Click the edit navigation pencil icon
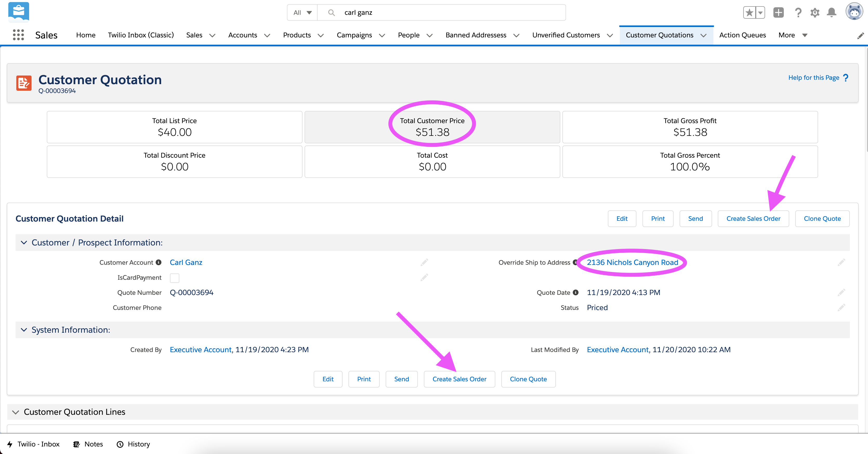The height and width of the screenshot is (454, 868). coord(860,35)
